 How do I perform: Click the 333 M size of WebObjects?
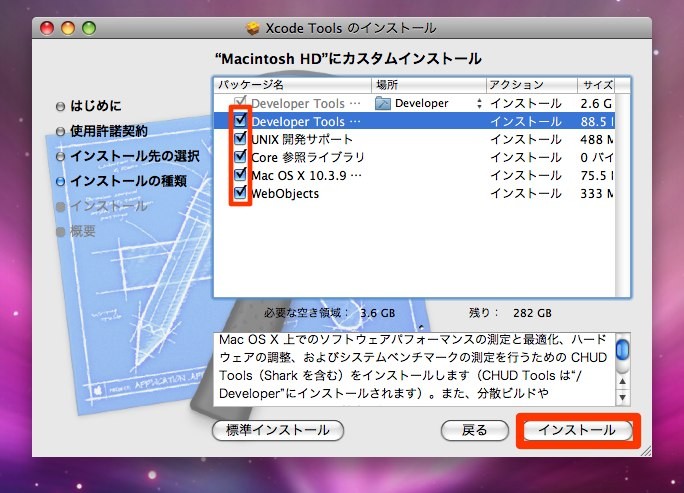(x=596, y=193)
